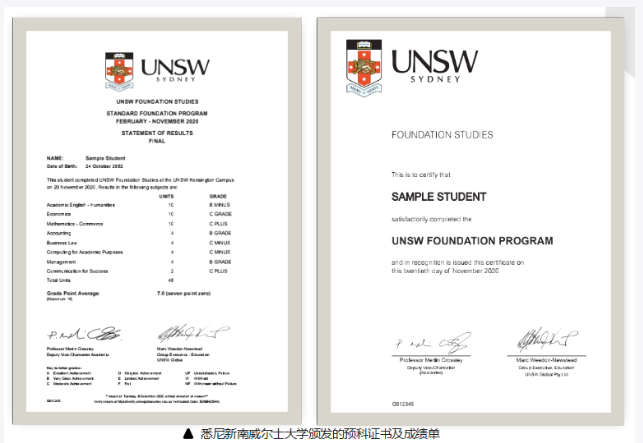The height and width of the screenshot is (443, 643).
Task: Click the Chinese caption below the documents
Action: [x=320, y=434]
